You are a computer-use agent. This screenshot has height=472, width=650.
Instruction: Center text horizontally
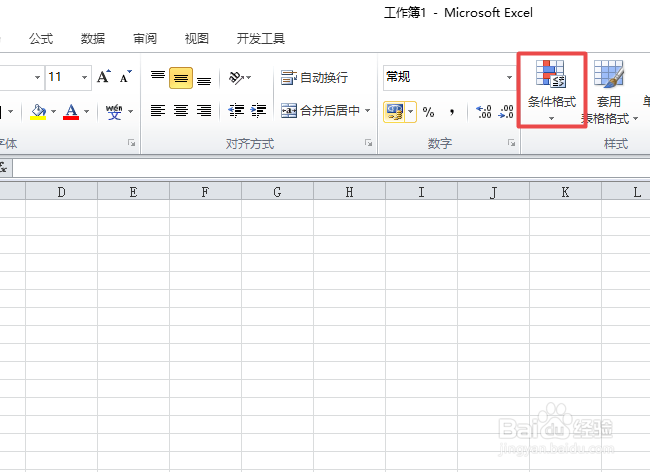tap(181, 111)
